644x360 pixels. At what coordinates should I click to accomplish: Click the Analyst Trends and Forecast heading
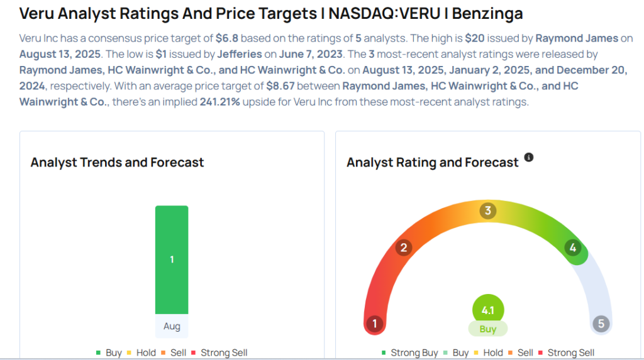pos(118,162)
